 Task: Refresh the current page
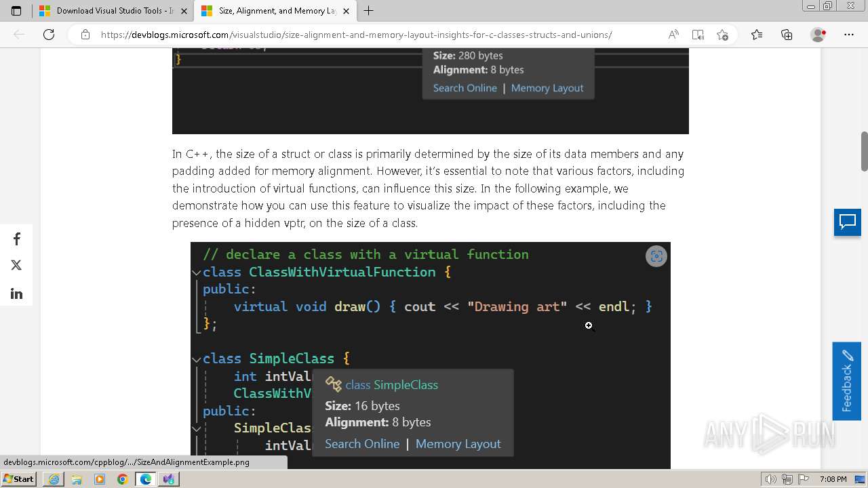point(49,35)
